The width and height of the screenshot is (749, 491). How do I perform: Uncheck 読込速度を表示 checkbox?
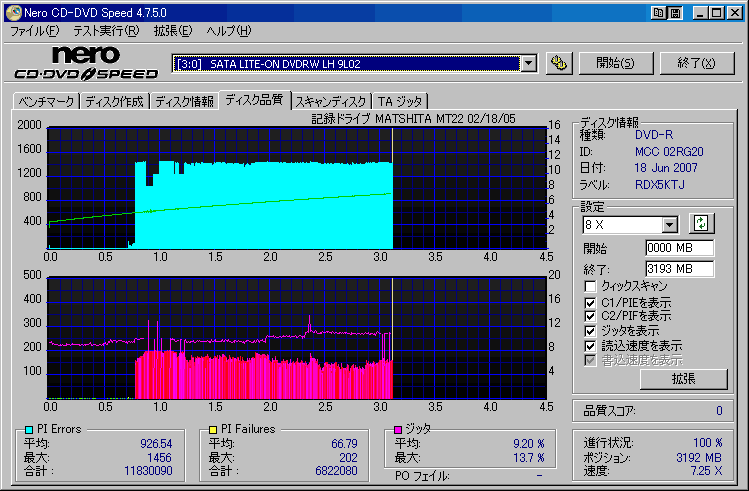(x=590, y=346)
